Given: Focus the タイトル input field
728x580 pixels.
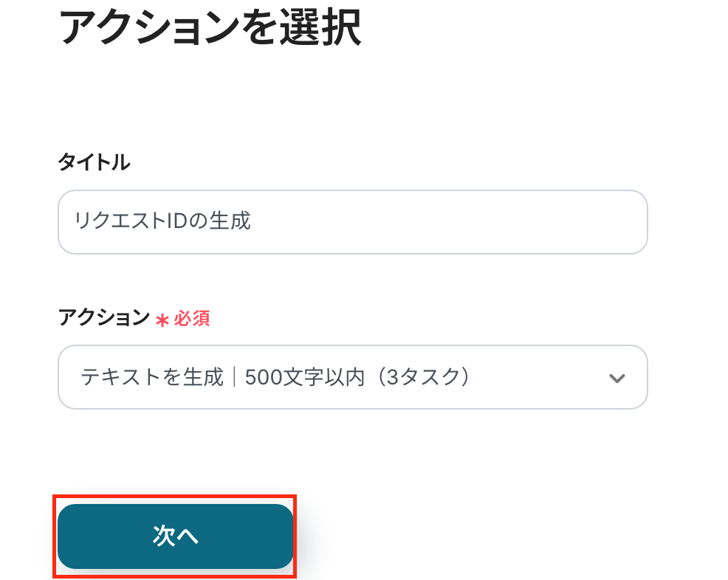Looking at the screenshot, I should 352,222.
